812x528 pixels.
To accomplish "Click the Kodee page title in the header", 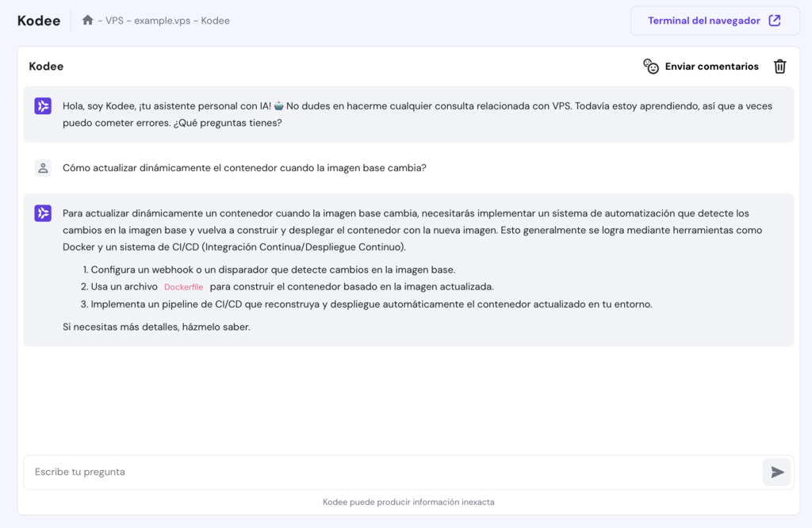I will tap(39, 21).
